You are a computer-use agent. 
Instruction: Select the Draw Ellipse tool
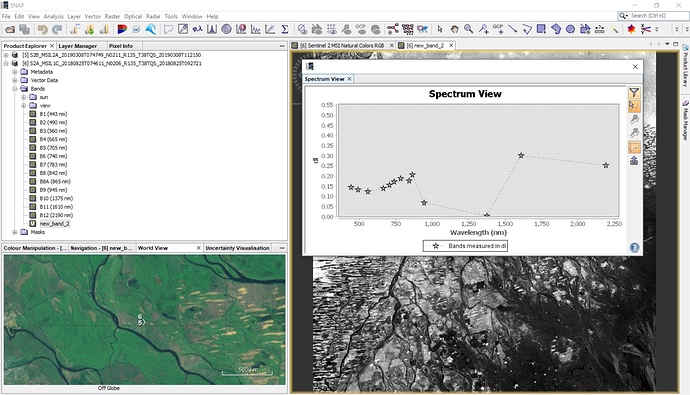[x=570, y=29]
